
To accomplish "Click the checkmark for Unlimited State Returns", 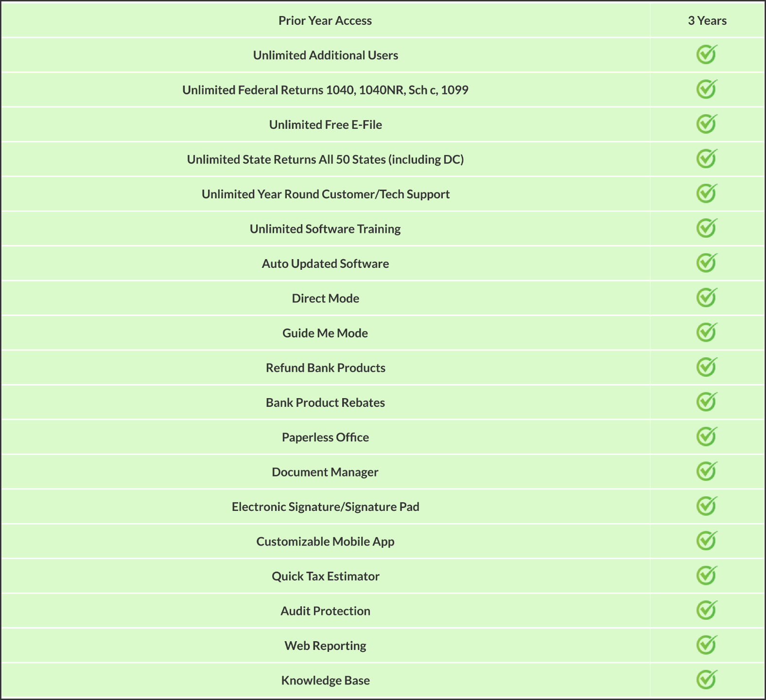I will pyautogui.click(x=707, y=158).
